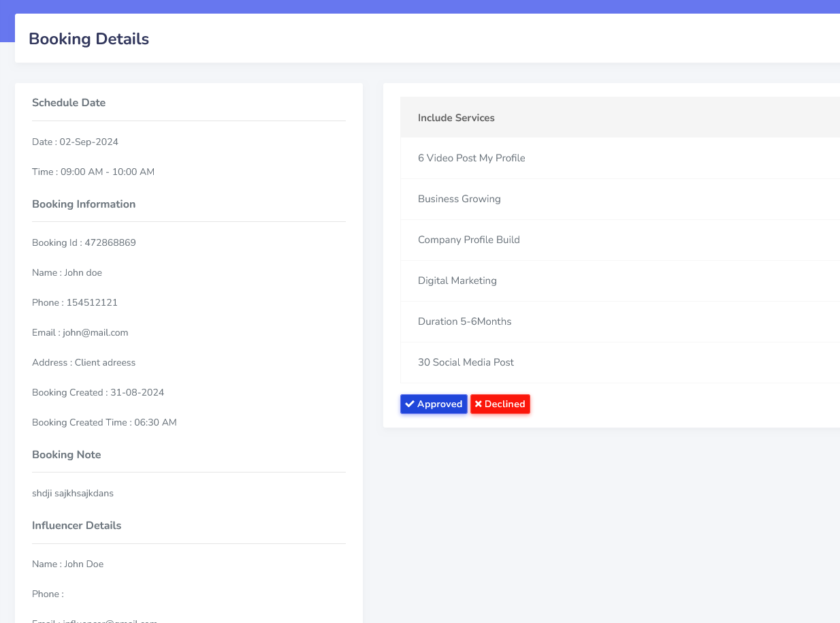
Task: Click the Duration 5-6Months row
Action: click(x=464, y=321)
